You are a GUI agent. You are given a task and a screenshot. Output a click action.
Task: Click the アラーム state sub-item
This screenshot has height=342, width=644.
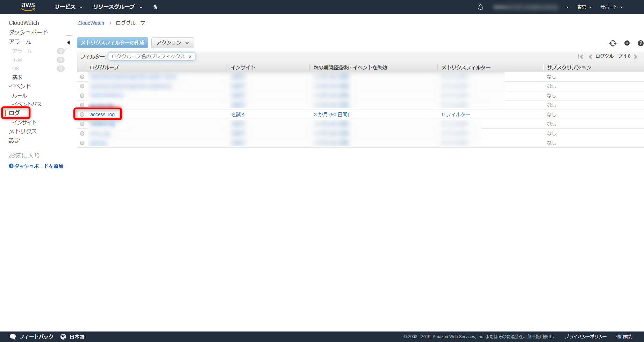(22, 51)
